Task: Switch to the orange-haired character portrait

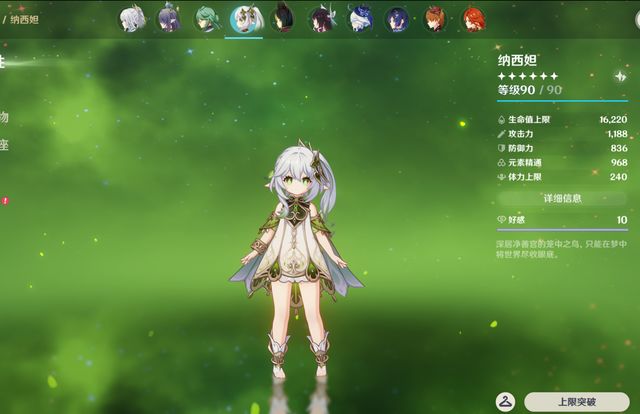Action: tap(435, 19)
